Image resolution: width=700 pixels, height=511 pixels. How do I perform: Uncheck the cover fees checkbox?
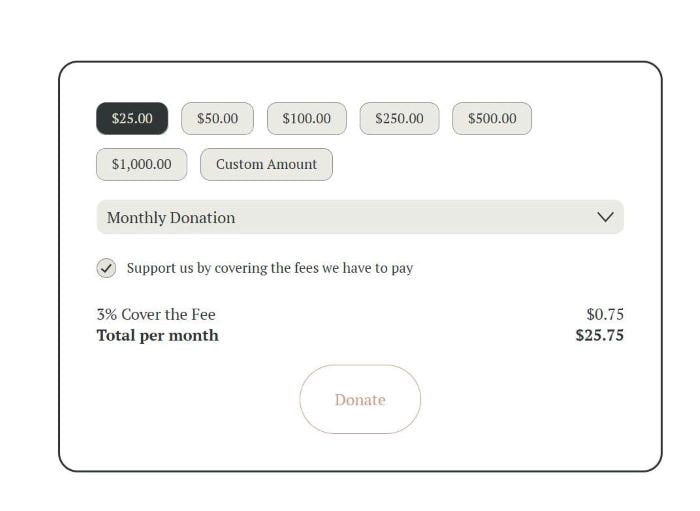point(106,268)
